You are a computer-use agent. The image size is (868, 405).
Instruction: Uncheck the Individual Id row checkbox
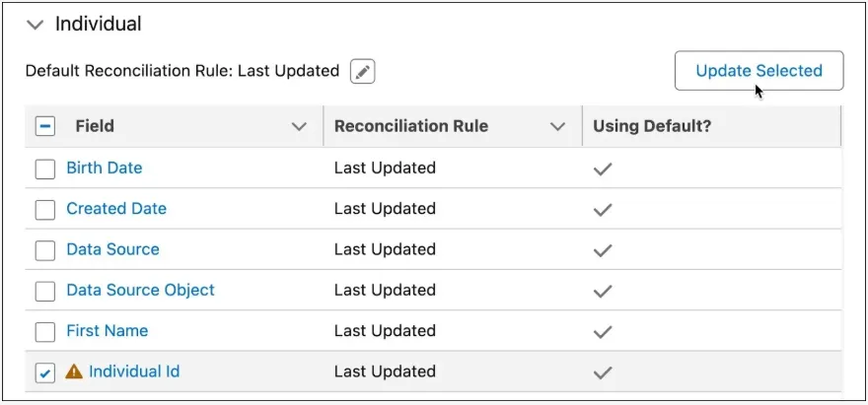[45, 372]
